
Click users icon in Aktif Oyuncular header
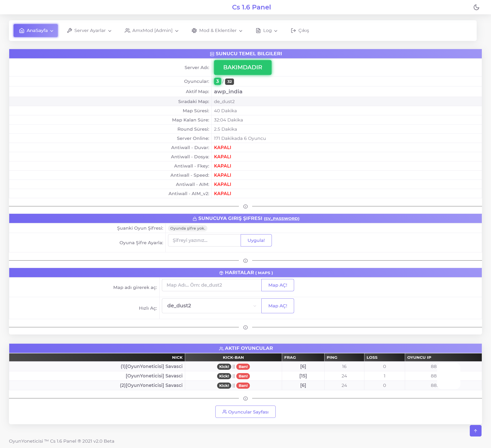coord(221,349)
